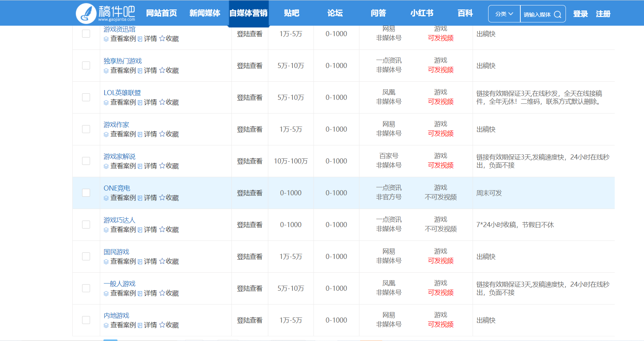Open 详情 for LOL英雄联盟 row
This screenshot has height=341, width=644.
[147, 102]
